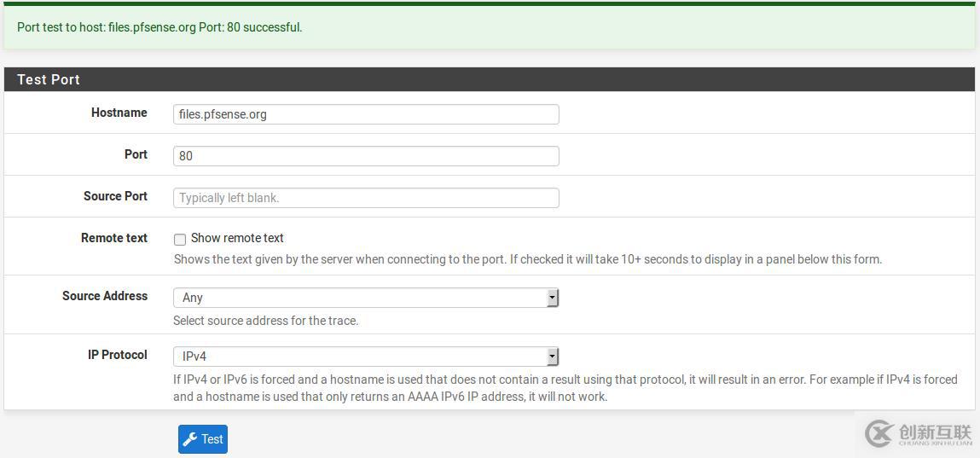The image size is (980, 458).
Task: Open the IP Protocol select showing IPv4
Action: (x=366, y=357)
